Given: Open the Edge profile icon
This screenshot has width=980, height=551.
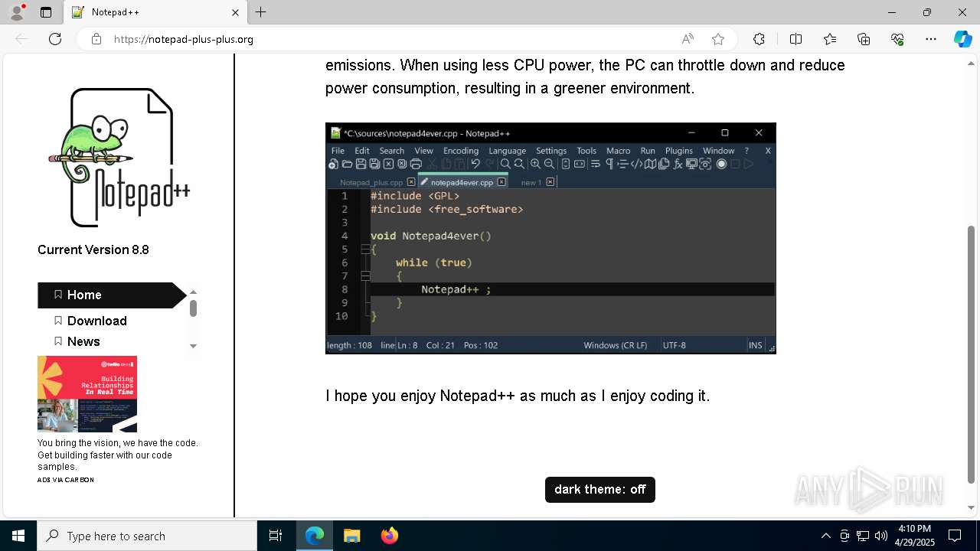Looking at the screenshot, I should coord(16,12).
